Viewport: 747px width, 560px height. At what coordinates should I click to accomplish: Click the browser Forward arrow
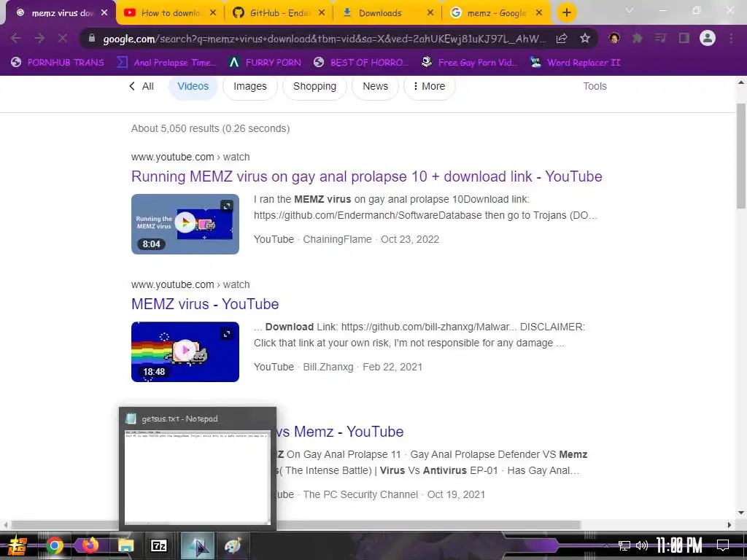39,38
